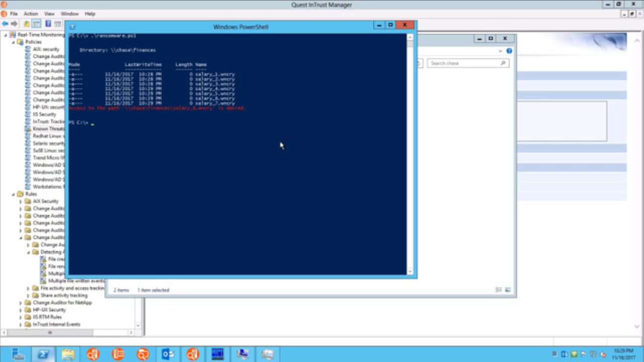Open the Action menu
This screenshot has width=644, height=362.
pos(31,14)
